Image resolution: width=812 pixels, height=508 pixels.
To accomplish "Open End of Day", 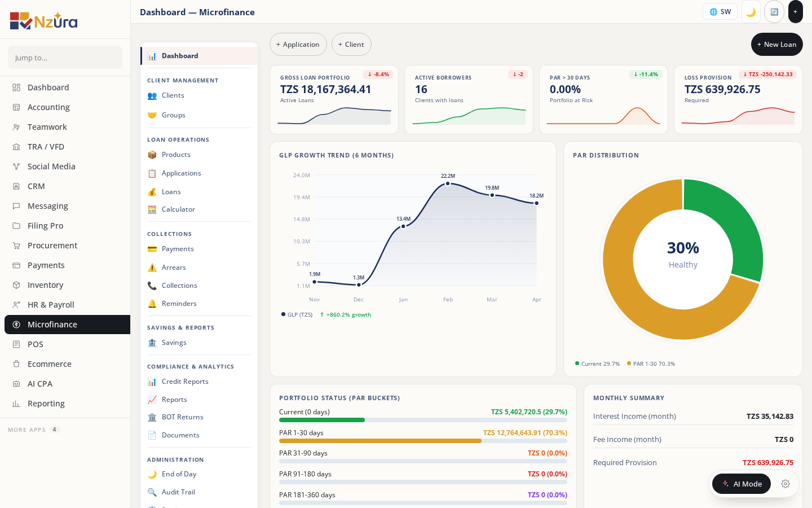I will pyautogui.click(x=199, y=474).
